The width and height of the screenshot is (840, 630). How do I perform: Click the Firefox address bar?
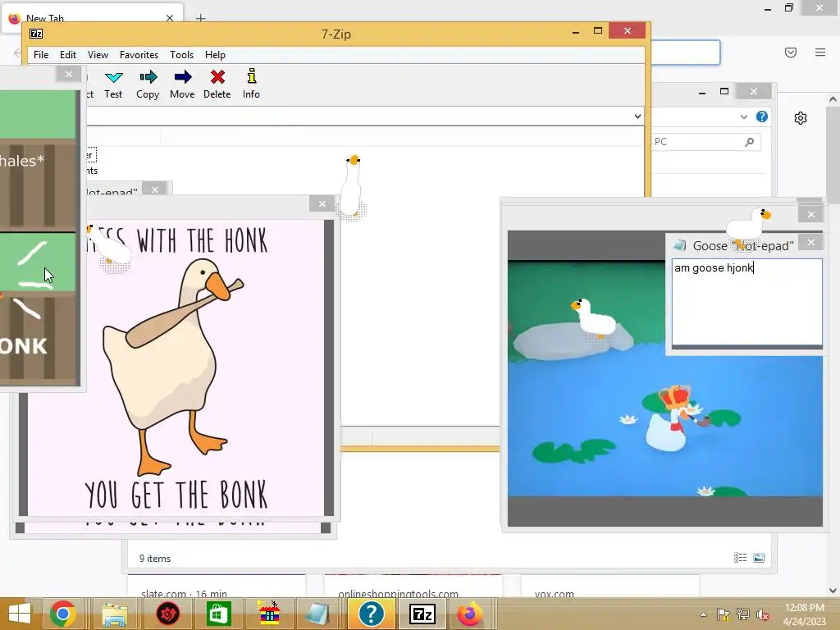[x=685, y=52]
